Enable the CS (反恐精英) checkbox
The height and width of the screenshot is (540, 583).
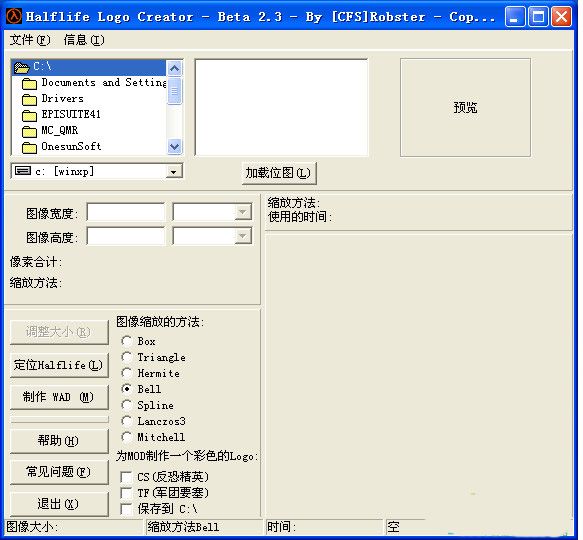(126, 477)
